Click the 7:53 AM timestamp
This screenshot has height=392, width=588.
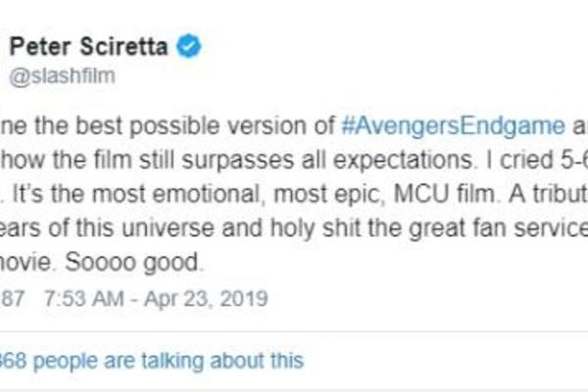tap(84, 299)
